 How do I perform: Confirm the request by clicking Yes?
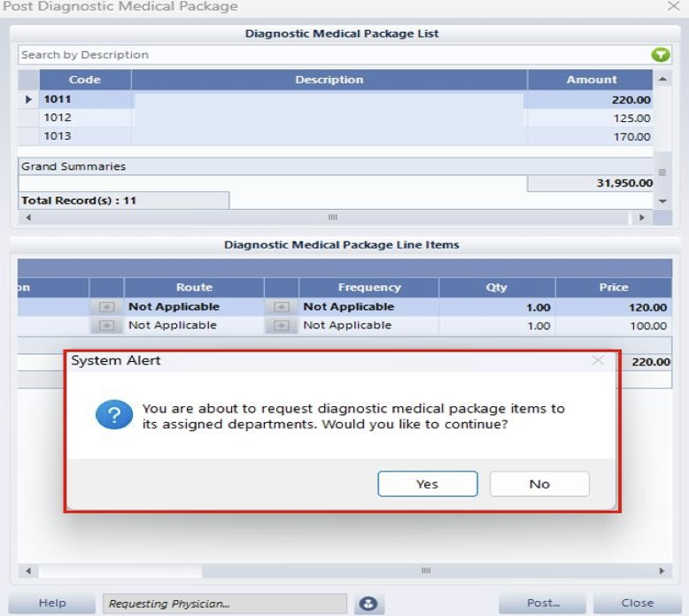tap(427, 484)
